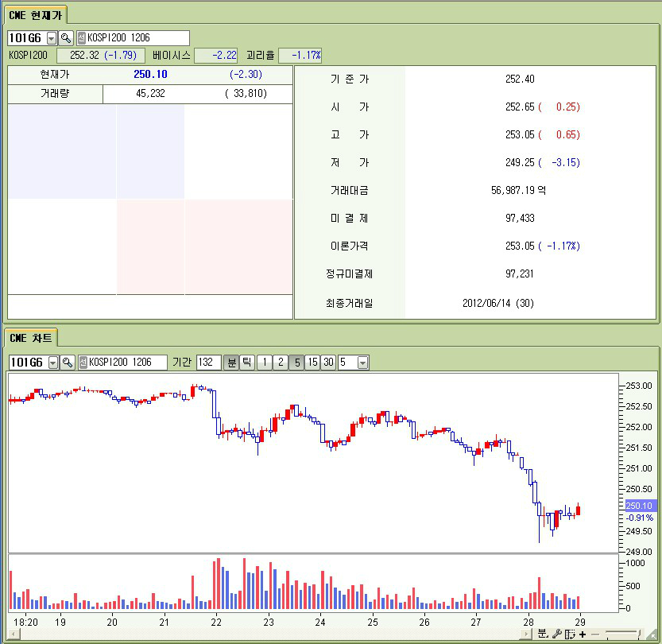Click the 선 badge icon in chart toolbar
Viewport: 662px width, 644px height.
pos(82,363)
